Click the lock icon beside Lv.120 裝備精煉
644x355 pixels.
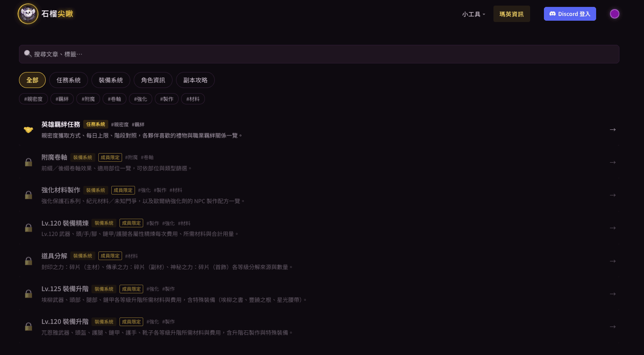pos(28,228)
